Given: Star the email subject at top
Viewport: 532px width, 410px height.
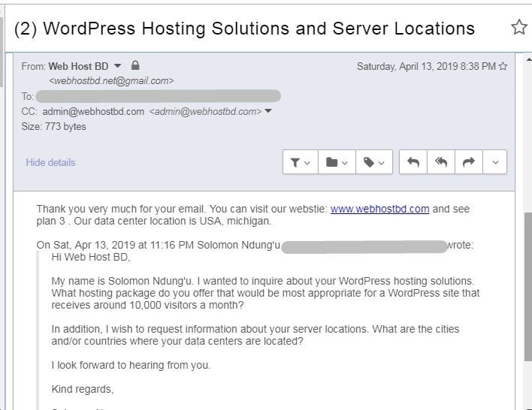Looking at the screenshot, I should pos(519,27).
